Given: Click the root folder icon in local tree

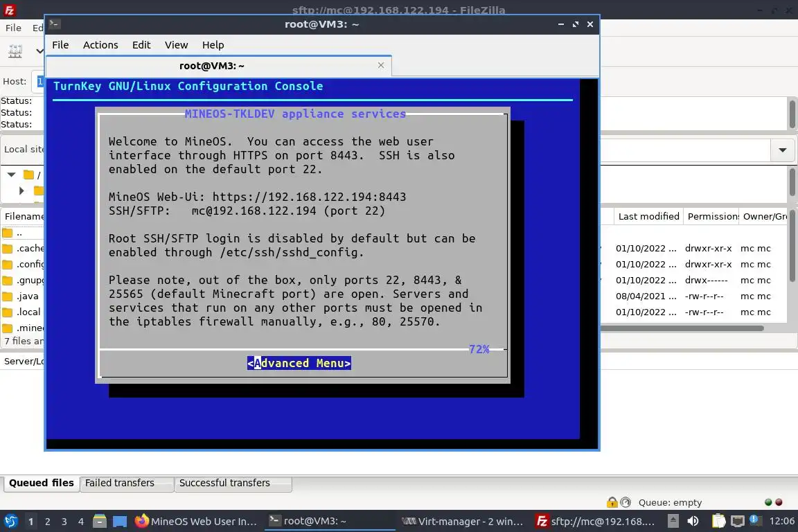Looking at the screenshot, I should 28,175.
